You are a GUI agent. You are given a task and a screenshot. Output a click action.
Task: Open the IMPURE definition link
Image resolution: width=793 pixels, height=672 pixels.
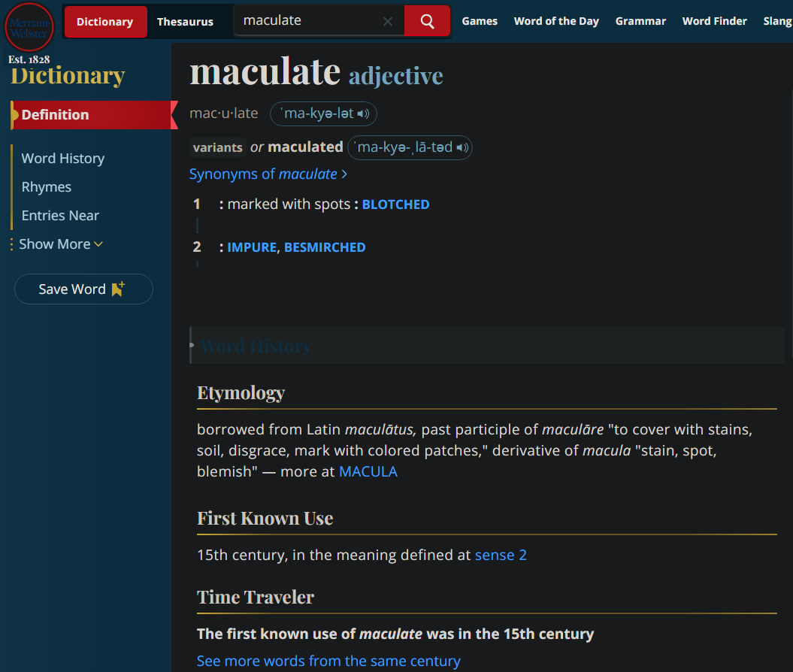coord(251,247)
